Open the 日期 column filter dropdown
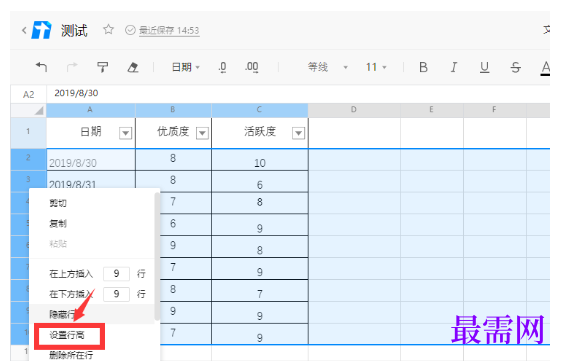The height and width of the screenshot is (361, 563). pyautogui.click(x=125, y=134)
